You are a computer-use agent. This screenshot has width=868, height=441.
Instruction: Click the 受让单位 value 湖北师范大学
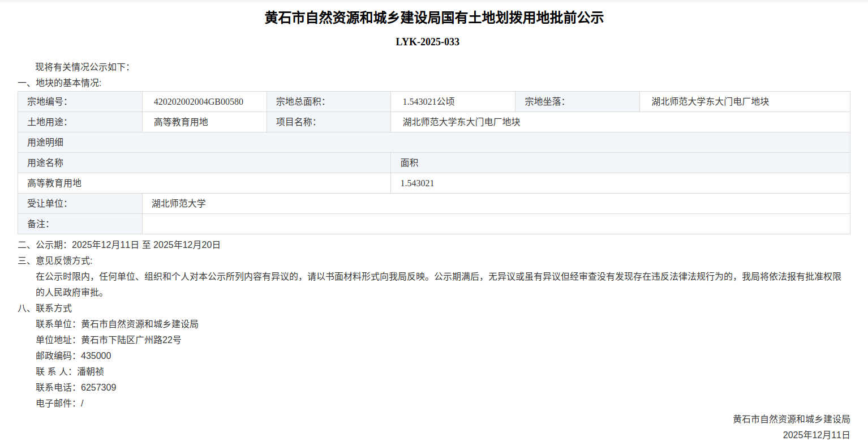(x=179, y=204)
